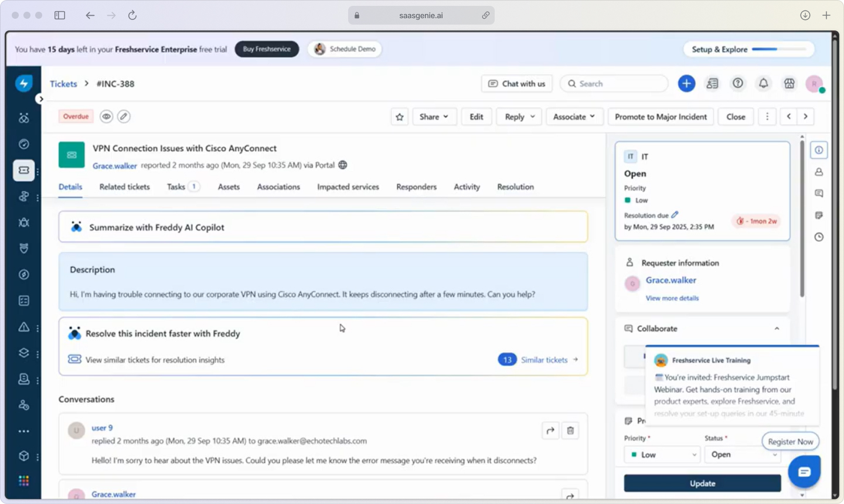Open the compass sidebar icon
The width and height of the screenshot is (844, 504).
tap(24, 274)
